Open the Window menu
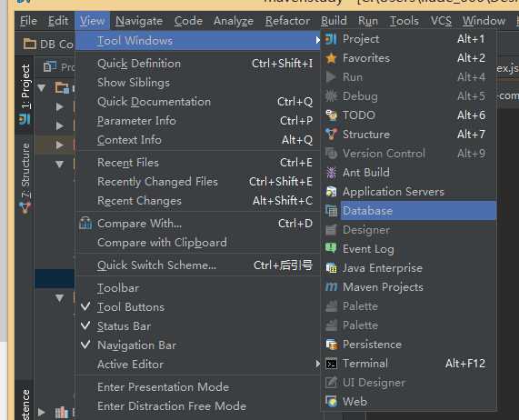 pyautogui.click(x=484, y=21)
